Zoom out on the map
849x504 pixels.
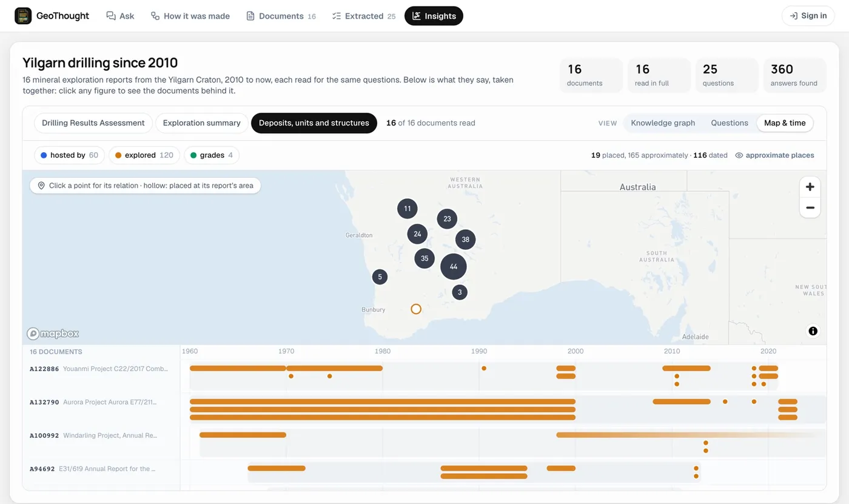point(810,207)
